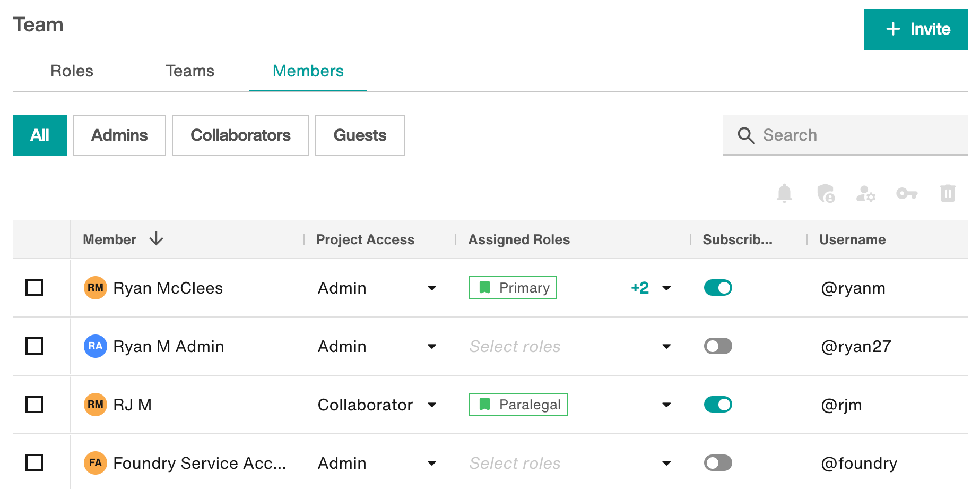Click username @foundry

coord(859,464)
